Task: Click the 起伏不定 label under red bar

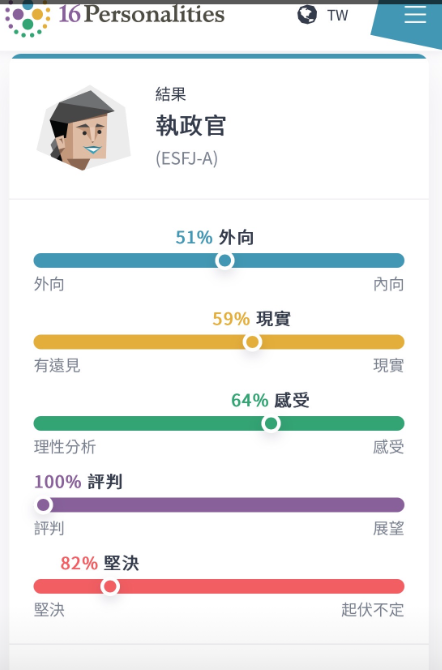Action: tap(373, 610)
